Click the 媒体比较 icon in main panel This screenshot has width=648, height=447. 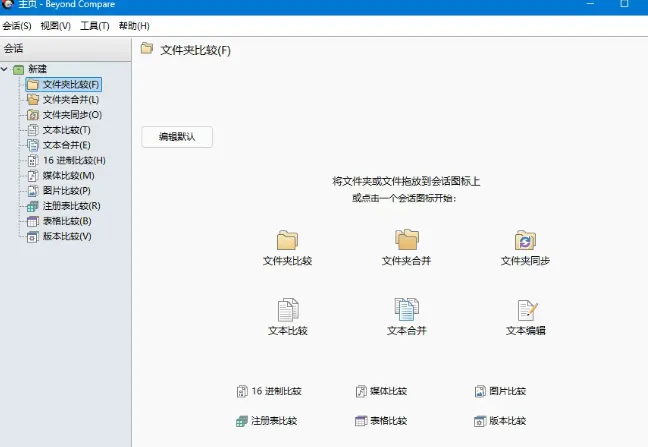coord(361,391)
